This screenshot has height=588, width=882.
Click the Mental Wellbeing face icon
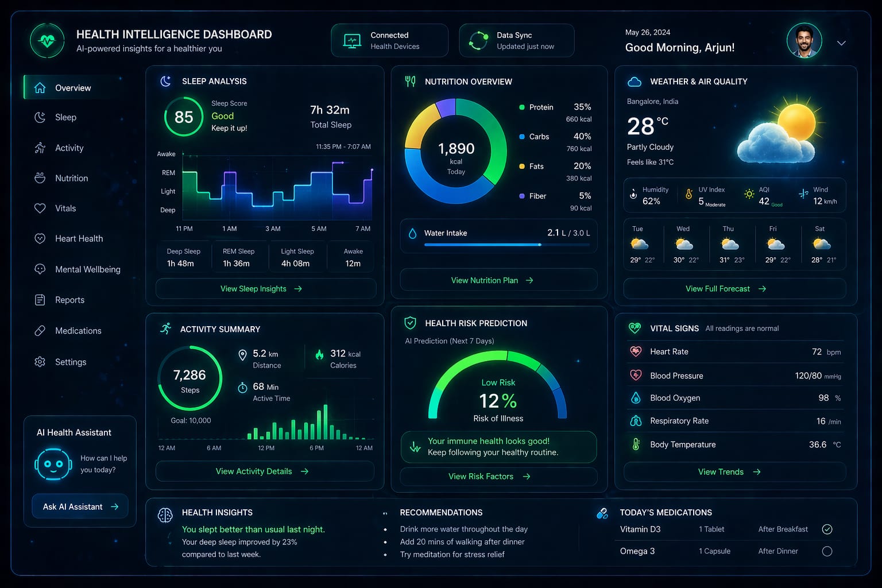40,269
